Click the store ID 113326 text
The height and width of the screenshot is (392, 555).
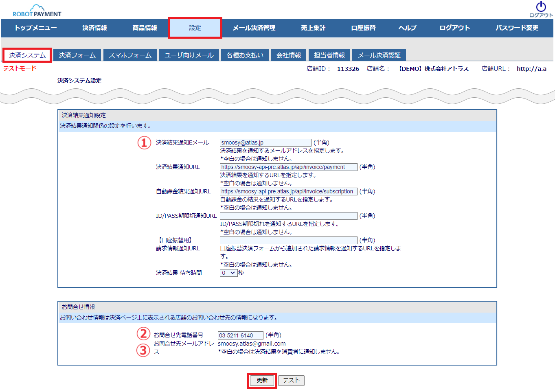[x=348, y=69]
